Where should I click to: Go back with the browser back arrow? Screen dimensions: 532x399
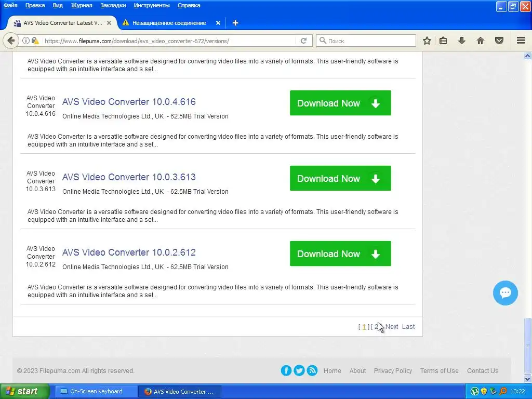point(11,41)
